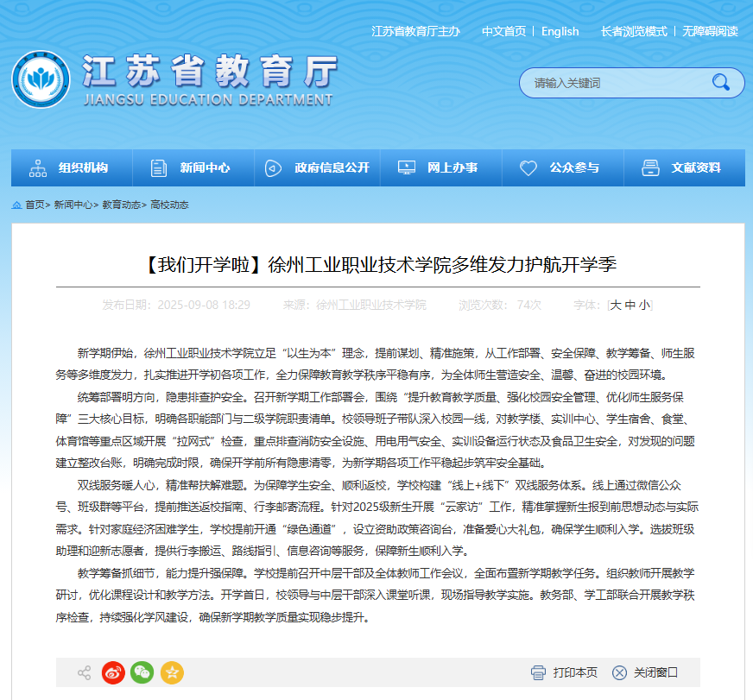
Task: Click the circled X close-window icon
Action: tap(619, 672)
